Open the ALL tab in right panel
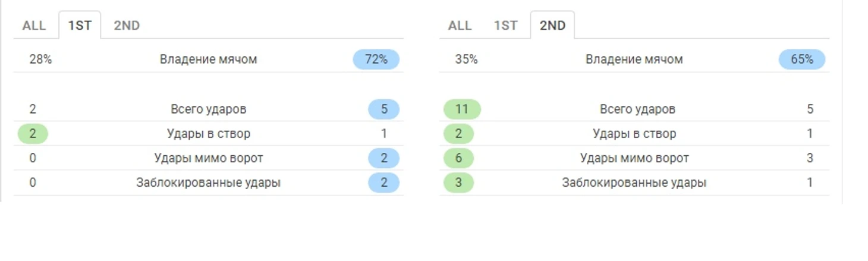The height and width of the screenshot is (261, 868). click(460, 26)
